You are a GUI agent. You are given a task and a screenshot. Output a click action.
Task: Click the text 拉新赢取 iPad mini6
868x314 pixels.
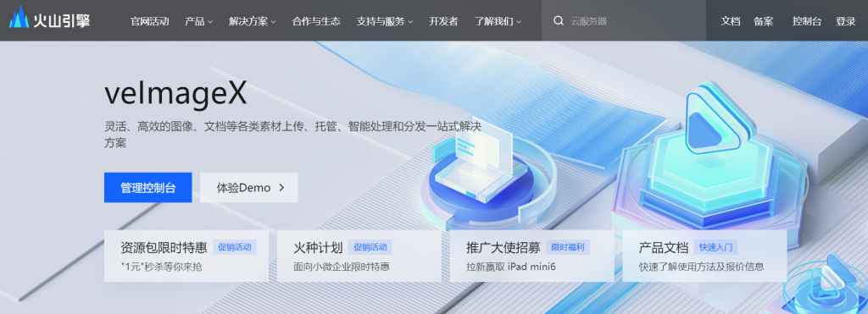coord(511,267)
